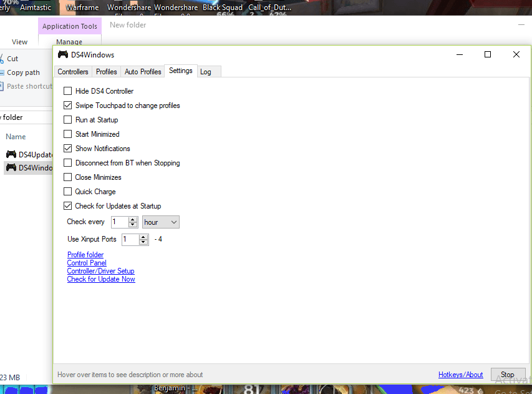Open the Aimtastic taskbar item
The image size is (532, 394).
(36, 7)
